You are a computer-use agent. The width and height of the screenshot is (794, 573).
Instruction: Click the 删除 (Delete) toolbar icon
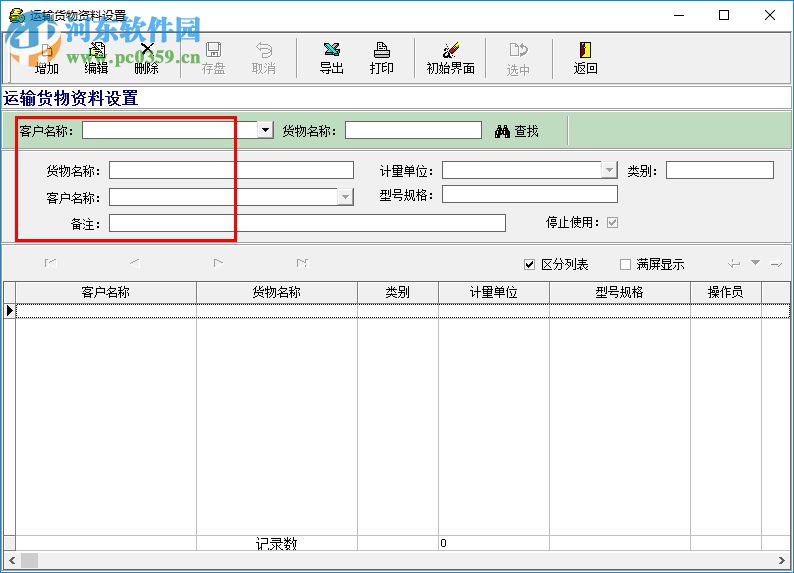[146, 58]
